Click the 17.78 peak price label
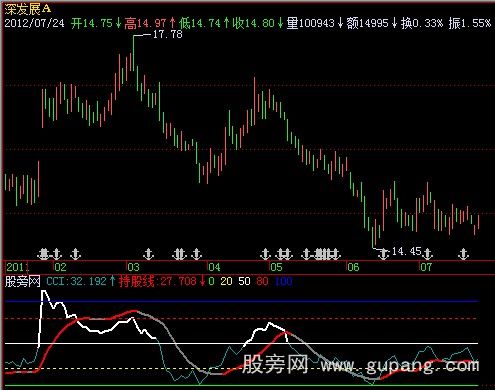This screenshot has height=390, width=495. (168, 34)
